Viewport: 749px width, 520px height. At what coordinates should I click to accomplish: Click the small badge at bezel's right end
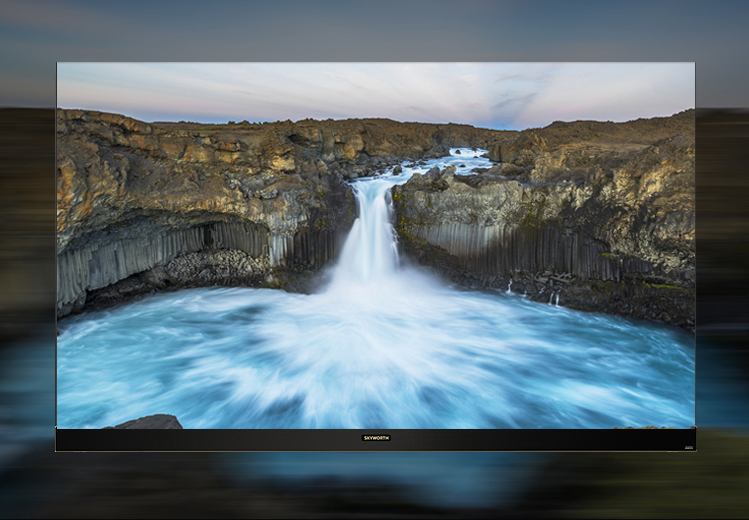[688, 447]
